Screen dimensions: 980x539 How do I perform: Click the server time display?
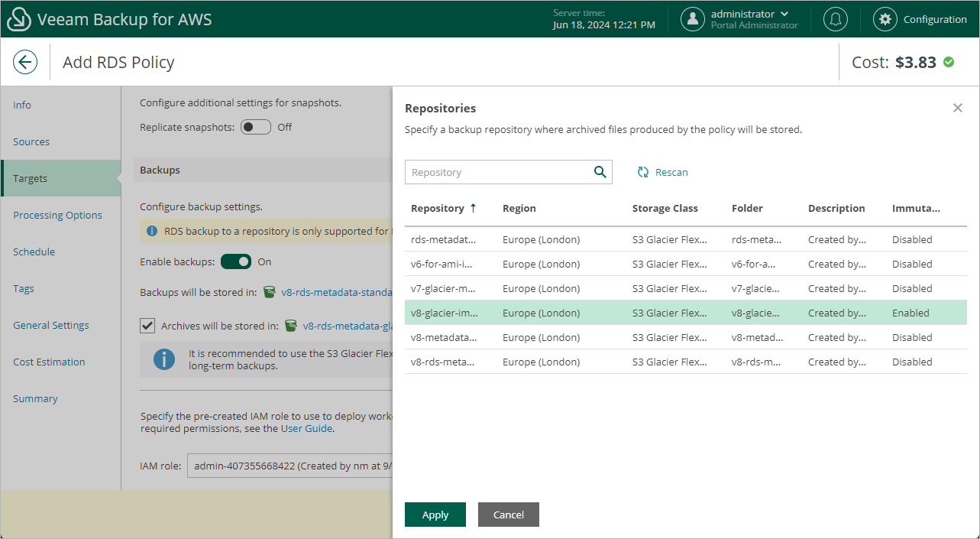pos(603,19)
